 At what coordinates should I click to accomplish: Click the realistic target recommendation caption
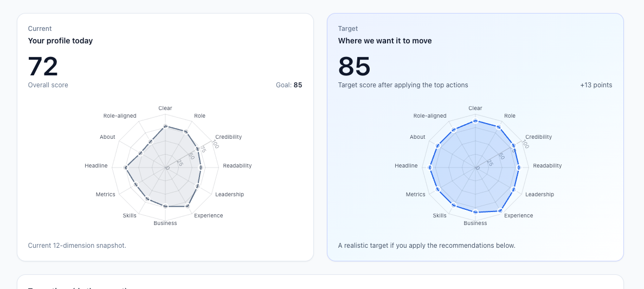(x=426, y=246)
